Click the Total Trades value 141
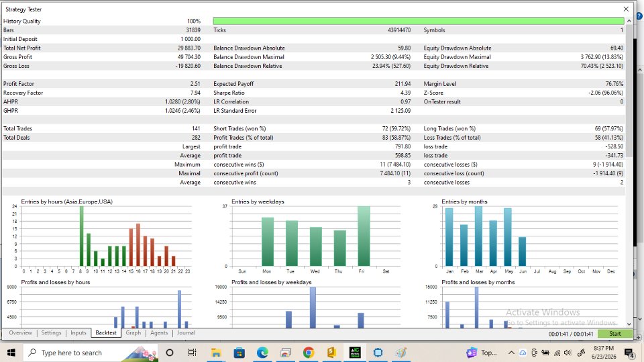 coord(196,129)
